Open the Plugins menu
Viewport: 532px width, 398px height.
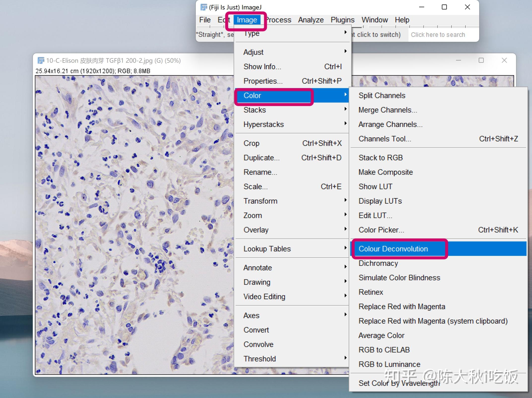tap(342, 20)
